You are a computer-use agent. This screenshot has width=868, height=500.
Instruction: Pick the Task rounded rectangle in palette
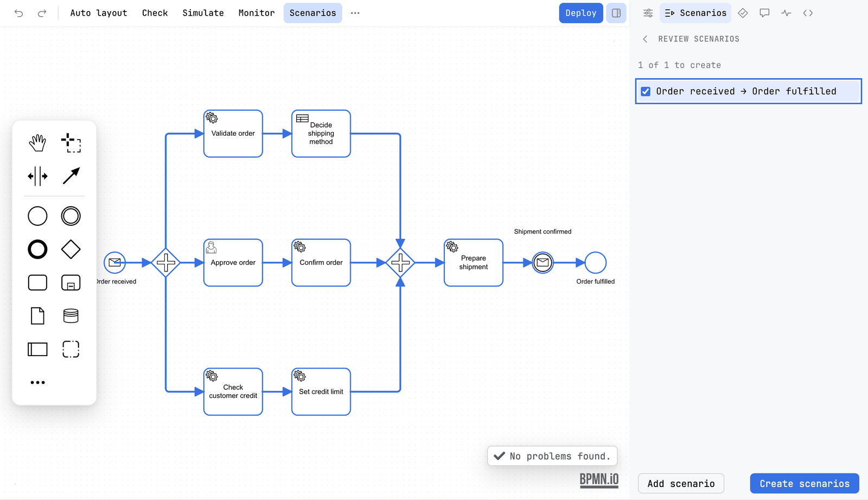pos(37,282)
